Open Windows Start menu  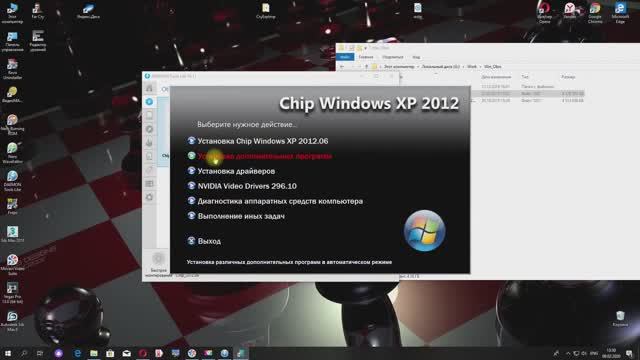click(x=7, y=353)
